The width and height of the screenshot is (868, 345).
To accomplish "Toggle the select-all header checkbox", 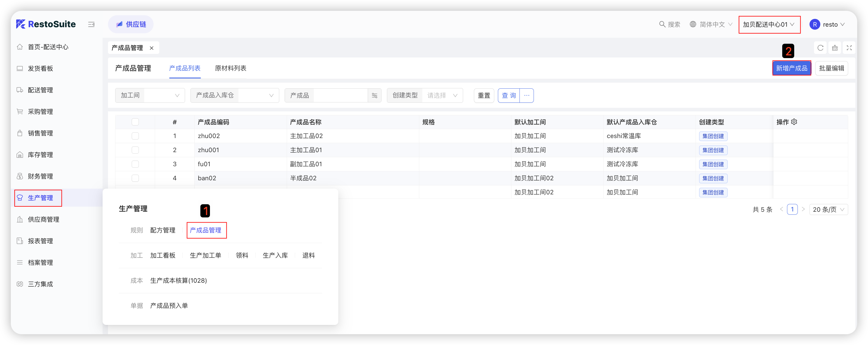I will pos(135,122).
